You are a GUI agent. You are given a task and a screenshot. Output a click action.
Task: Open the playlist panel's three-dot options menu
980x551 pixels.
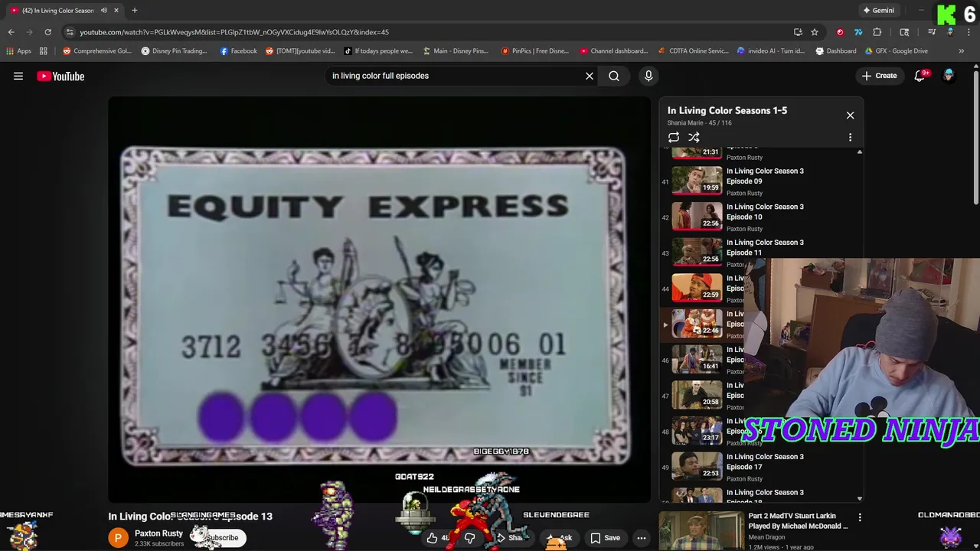tap(850, 138)
